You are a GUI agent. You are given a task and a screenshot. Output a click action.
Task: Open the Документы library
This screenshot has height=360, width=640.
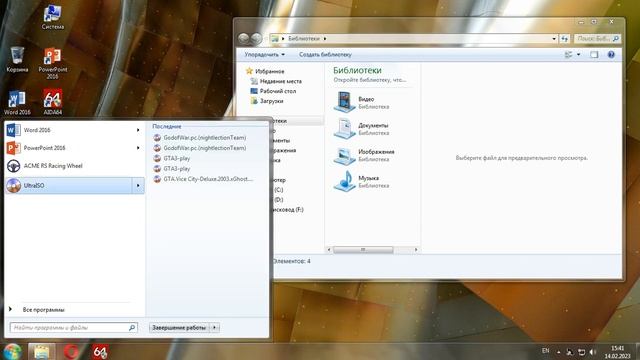tap(361, 129)
